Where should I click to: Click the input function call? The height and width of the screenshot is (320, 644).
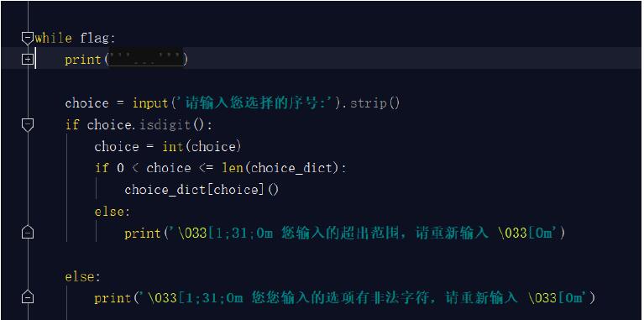point(150,103)
